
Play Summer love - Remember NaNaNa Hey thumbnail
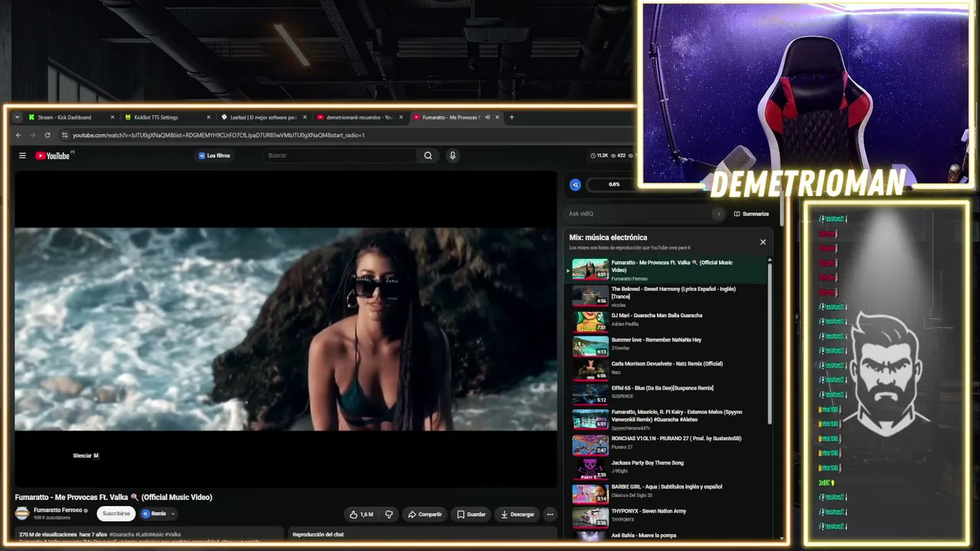pos(590,345)
